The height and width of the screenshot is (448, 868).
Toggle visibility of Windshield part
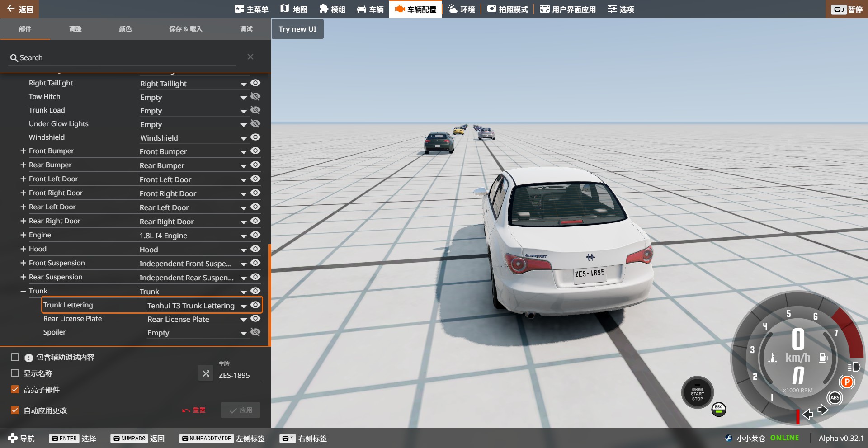(x=255, y=137)
